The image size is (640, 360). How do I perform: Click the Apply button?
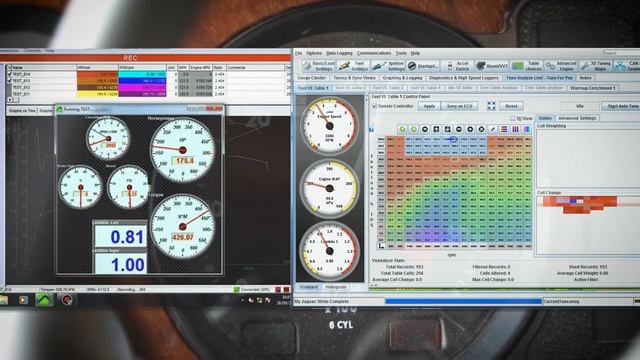pos(429,106)
